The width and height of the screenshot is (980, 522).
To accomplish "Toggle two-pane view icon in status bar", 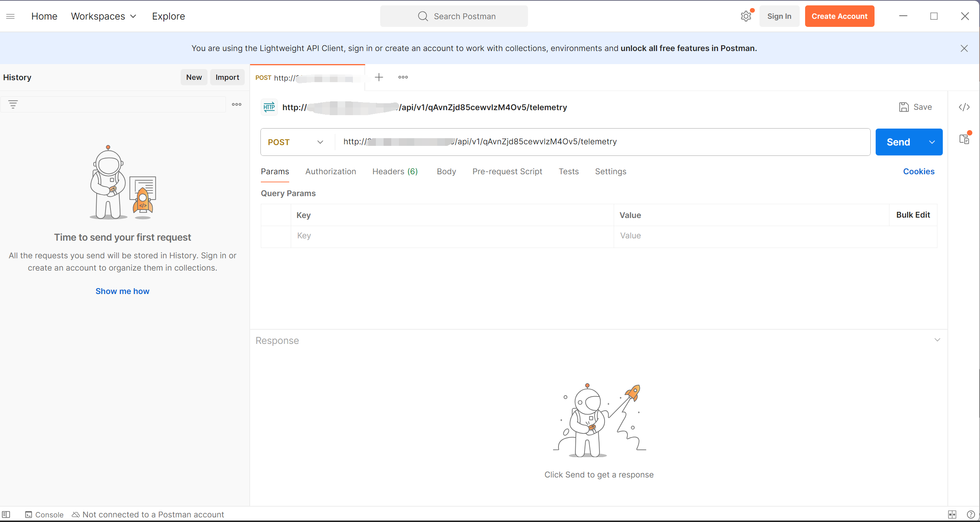I will click(952, 514).
